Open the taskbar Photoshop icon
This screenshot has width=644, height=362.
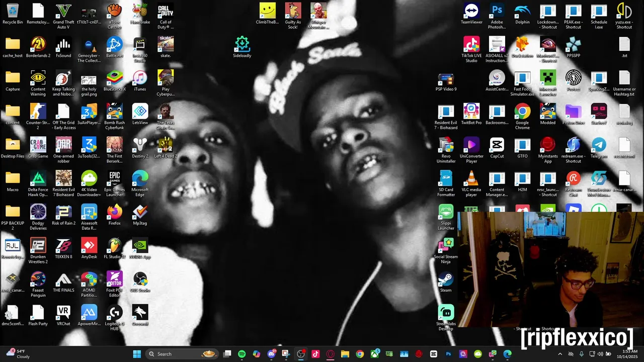click(x=448, y=354)
